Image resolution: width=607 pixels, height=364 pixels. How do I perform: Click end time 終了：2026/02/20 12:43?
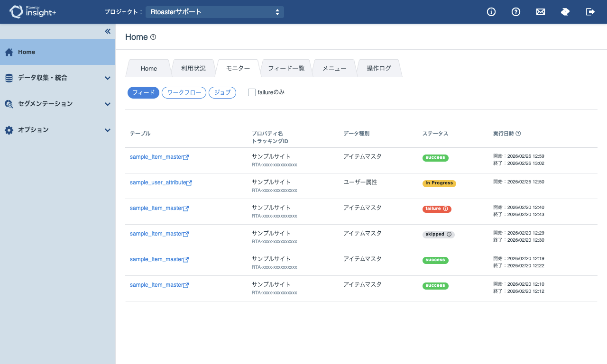(x=519, y=214)
